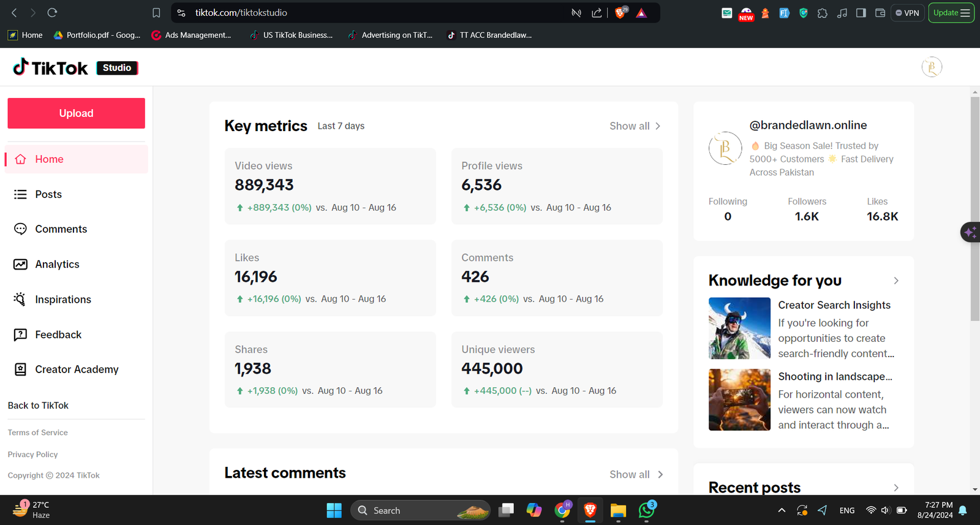Viewport: 980px width, 525px height.
Task: Click the @brandedlawn.online username
Action: point(808,125)
